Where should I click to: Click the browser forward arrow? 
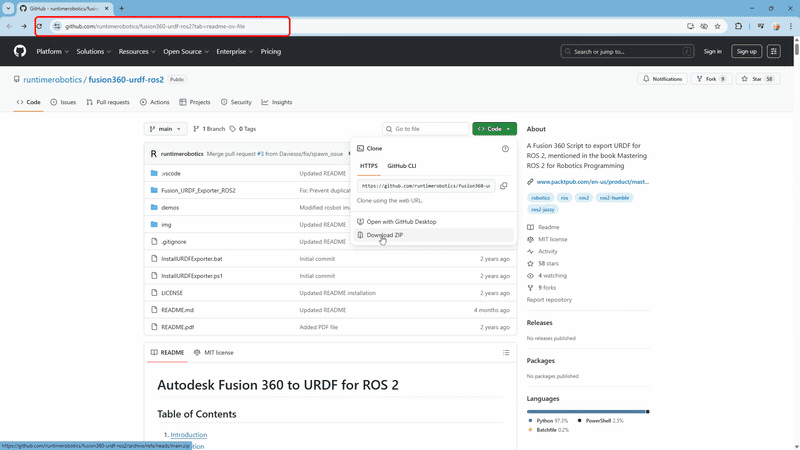click(24, 26)
